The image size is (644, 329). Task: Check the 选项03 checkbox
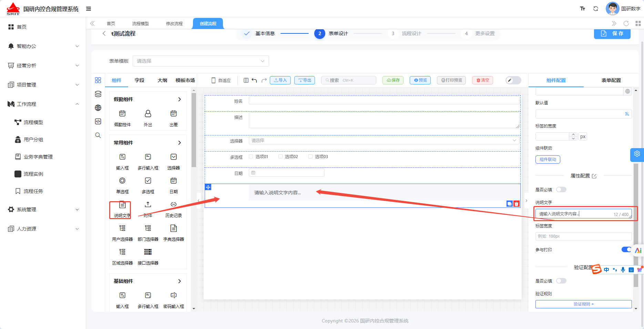pyautogui.click(x=310, y=157)
